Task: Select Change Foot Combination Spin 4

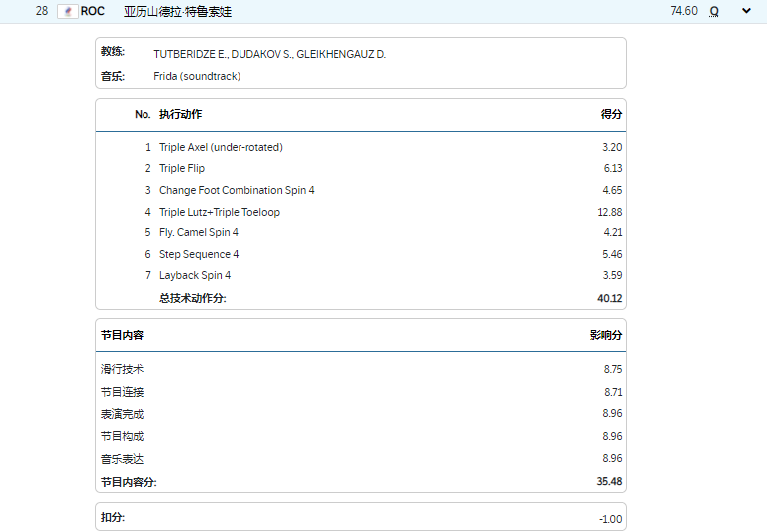Action: click(237, 190)
